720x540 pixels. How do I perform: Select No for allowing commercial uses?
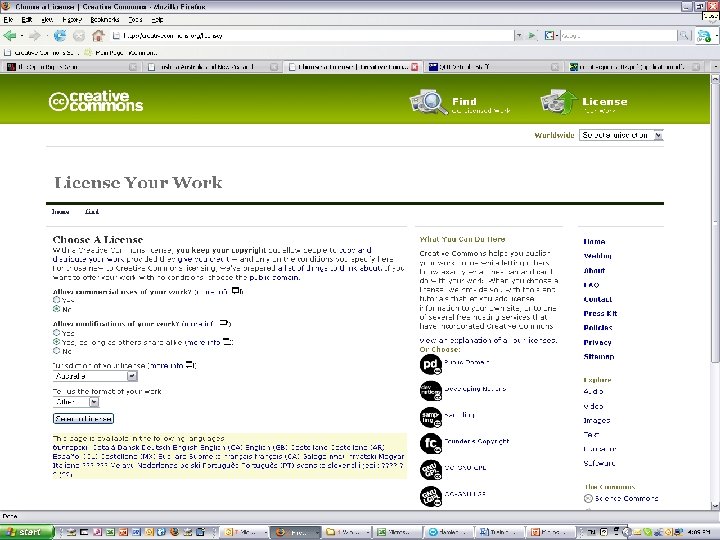point(56,309)
